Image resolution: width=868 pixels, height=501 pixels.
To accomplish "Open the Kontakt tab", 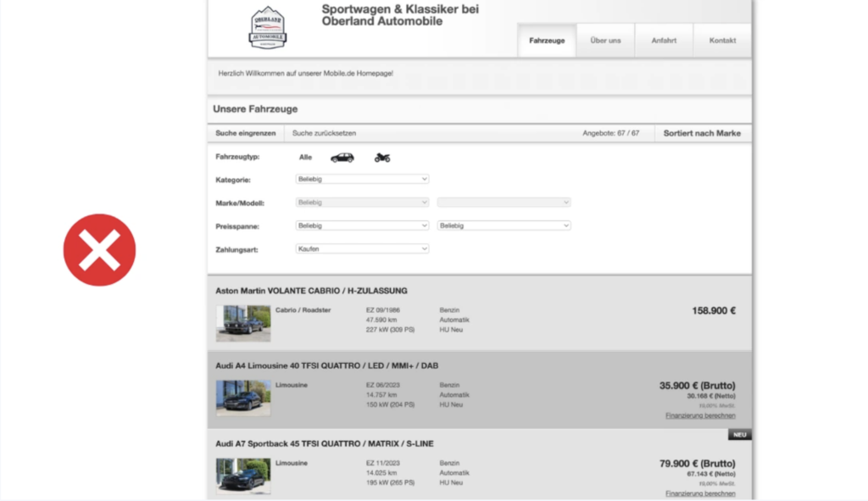I will pos(722,41).
